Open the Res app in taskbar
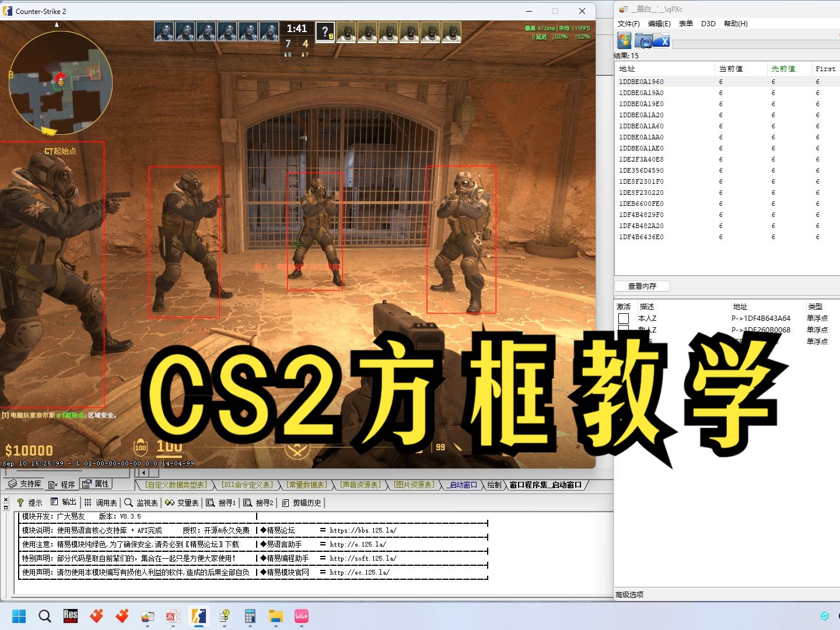 tap(71, 616)
